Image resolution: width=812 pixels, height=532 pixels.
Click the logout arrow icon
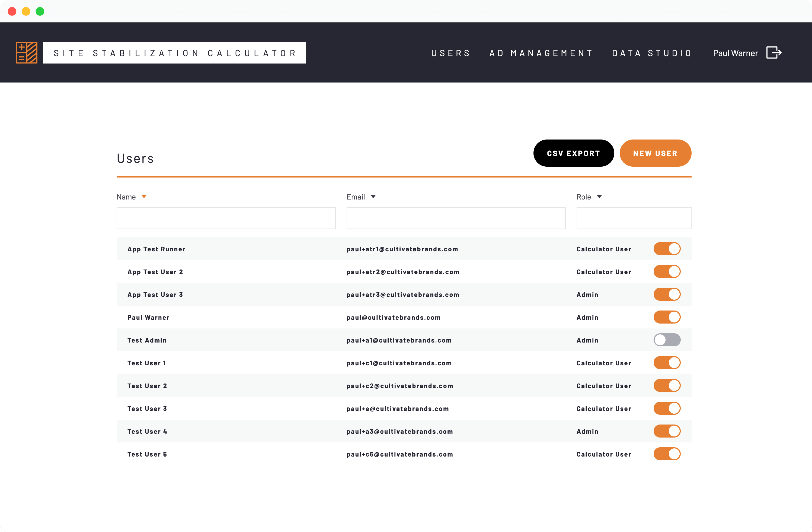coord(773,53)
